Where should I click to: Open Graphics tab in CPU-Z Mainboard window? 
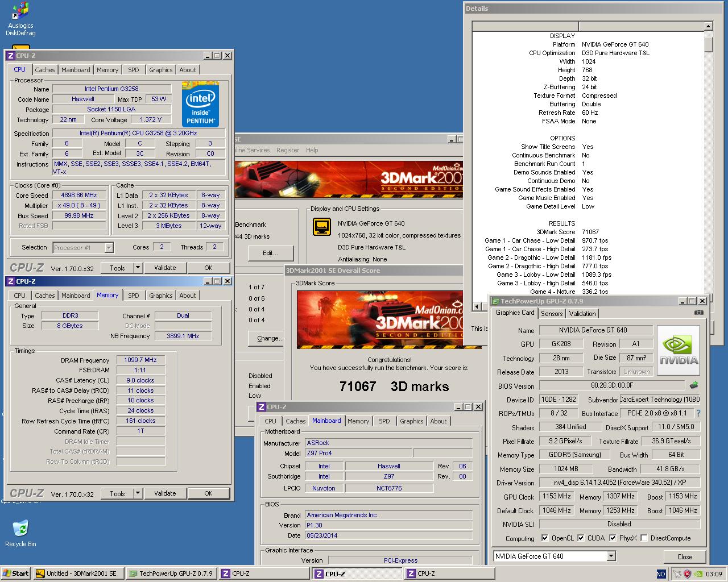(x=412, y=421)
